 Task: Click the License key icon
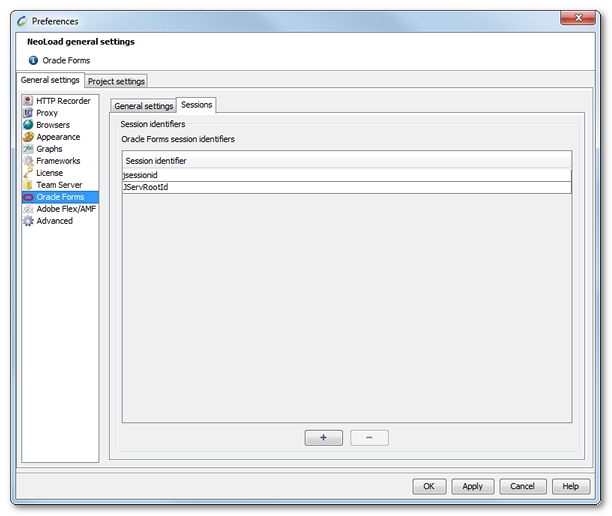(28, 173)
